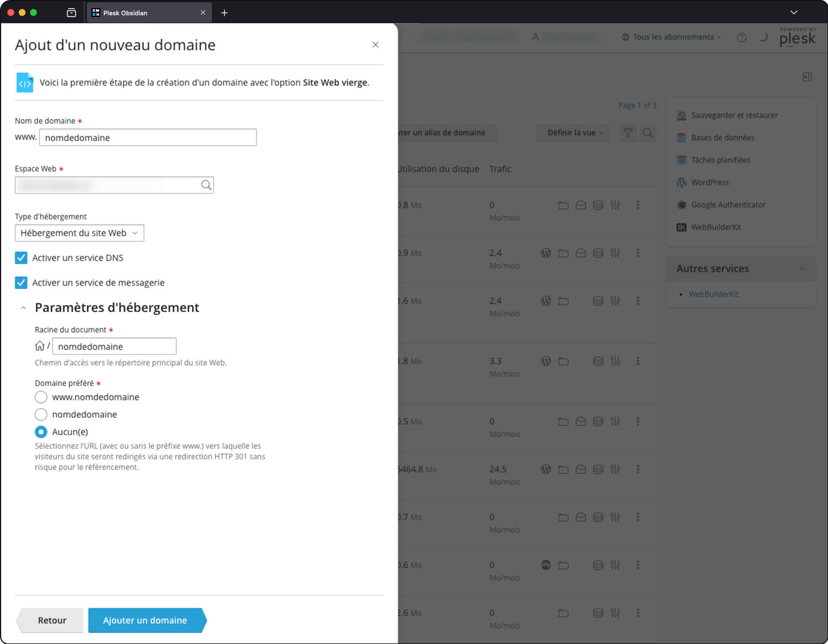This screenshot has width=828, height=644.
Task: Click the Plesk logo in the header
Action: click(797, 37)
